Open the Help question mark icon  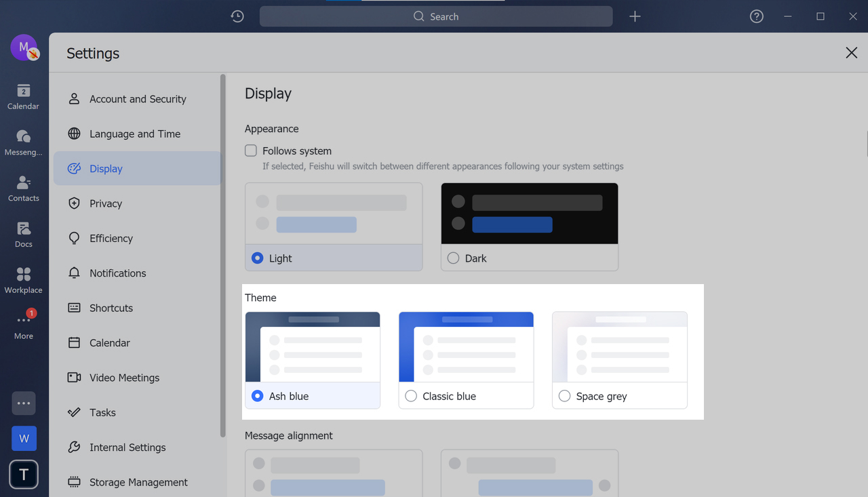756,16
